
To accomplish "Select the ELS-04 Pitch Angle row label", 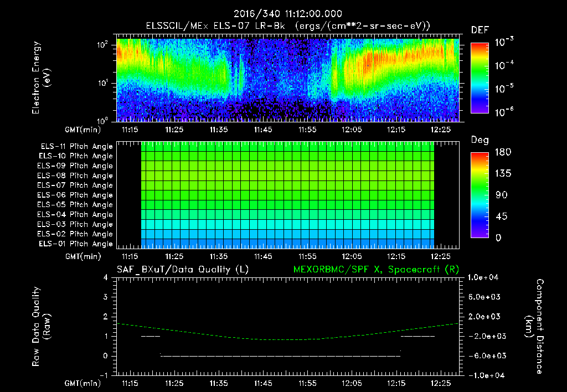I will coord(75,214).
